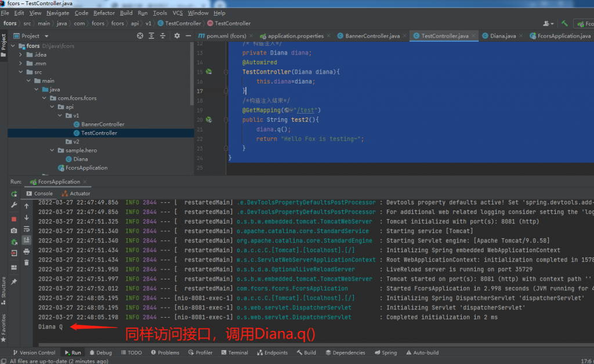This screenshot has height=364, width=594.
Task: Toggle scroll to end in console
Action: [27, 240]
